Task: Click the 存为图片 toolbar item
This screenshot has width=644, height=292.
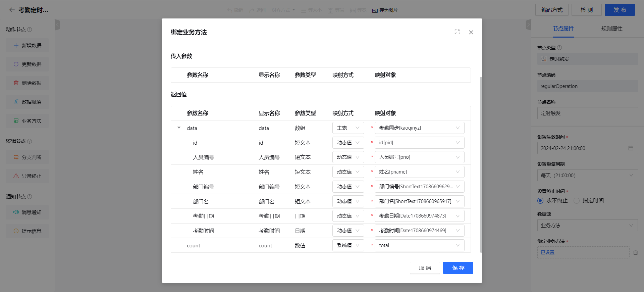Action: pos(385,10)
